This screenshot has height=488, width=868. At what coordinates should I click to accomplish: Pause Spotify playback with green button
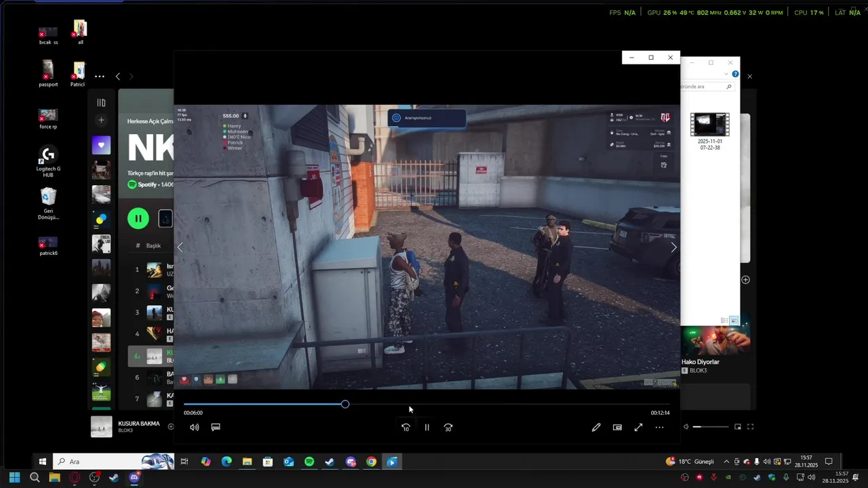138,218
